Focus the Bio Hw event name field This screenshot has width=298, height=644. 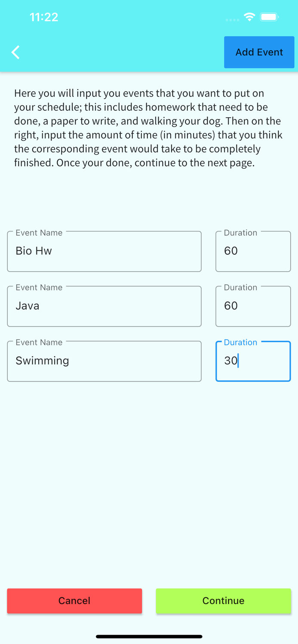[104, 252]
